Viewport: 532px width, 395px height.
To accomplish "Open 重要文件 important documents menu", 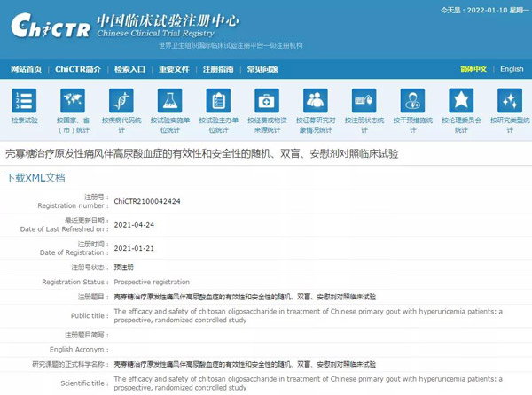I will click(174, 69).
